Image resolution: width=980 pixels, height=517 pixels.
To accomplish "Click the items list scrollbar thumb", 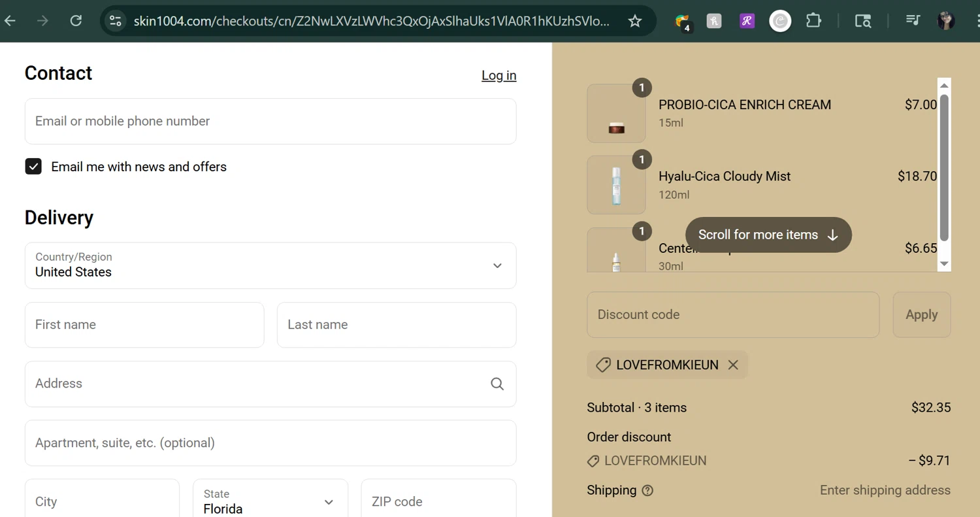I will [x=944, y=167].
